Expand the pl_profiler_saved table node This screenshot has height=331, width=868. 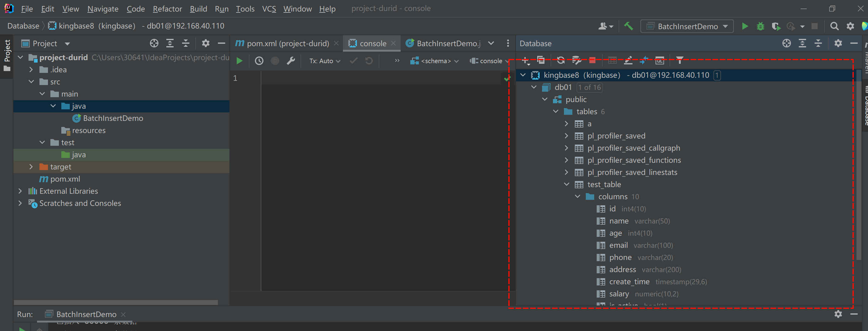(x=566, y=135)
